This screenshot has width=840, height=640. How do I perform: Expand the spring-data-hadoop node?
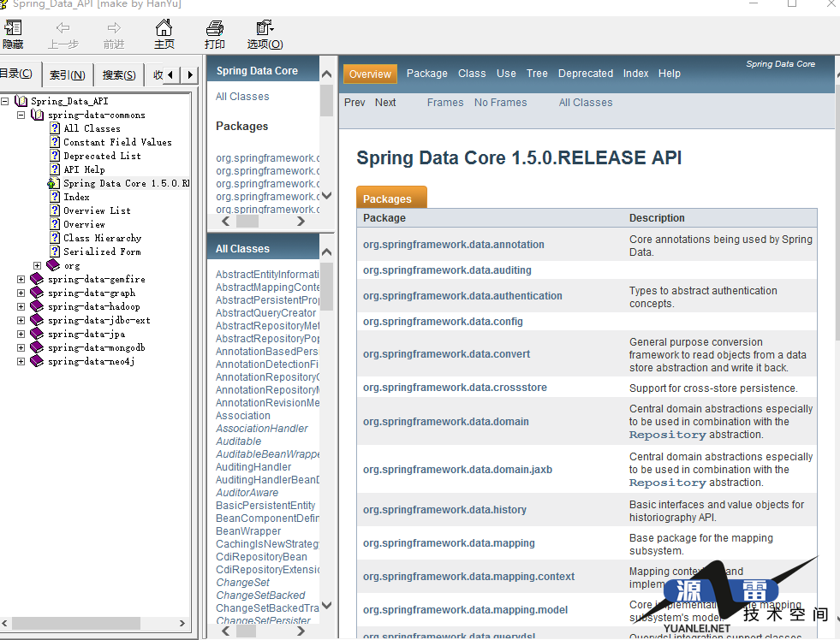click(21, 306)
